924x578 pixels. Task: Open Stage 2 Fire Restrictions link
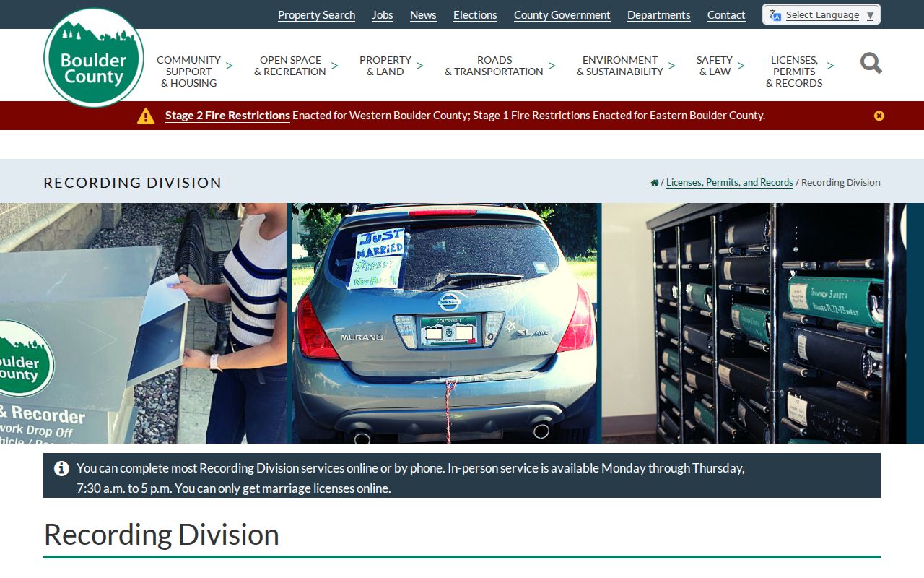point(227,116)
